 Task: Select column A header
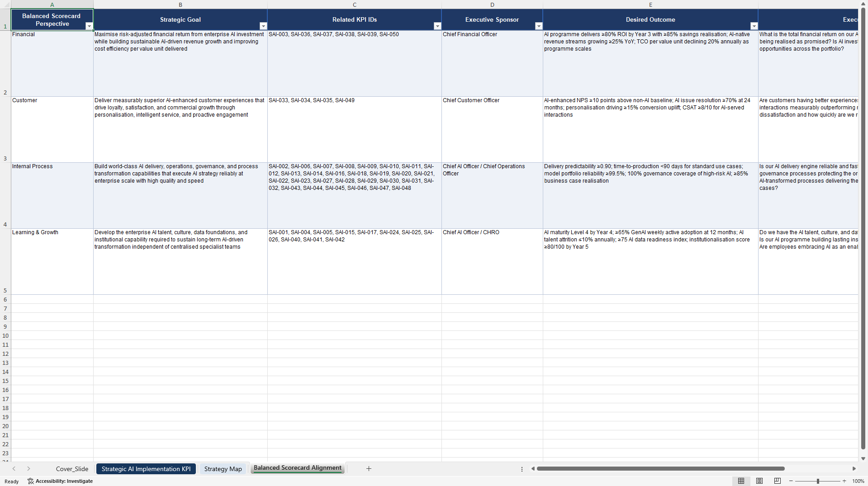52,5
